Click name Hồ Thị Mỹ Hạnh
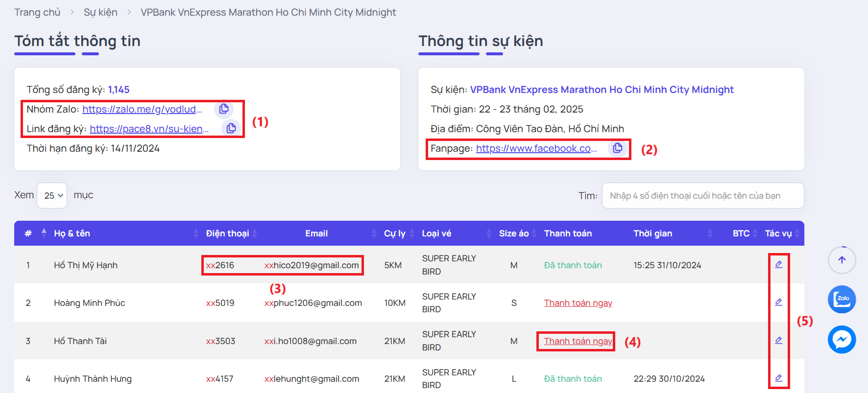Screen dimensions: 868x393 click(86, 265)
